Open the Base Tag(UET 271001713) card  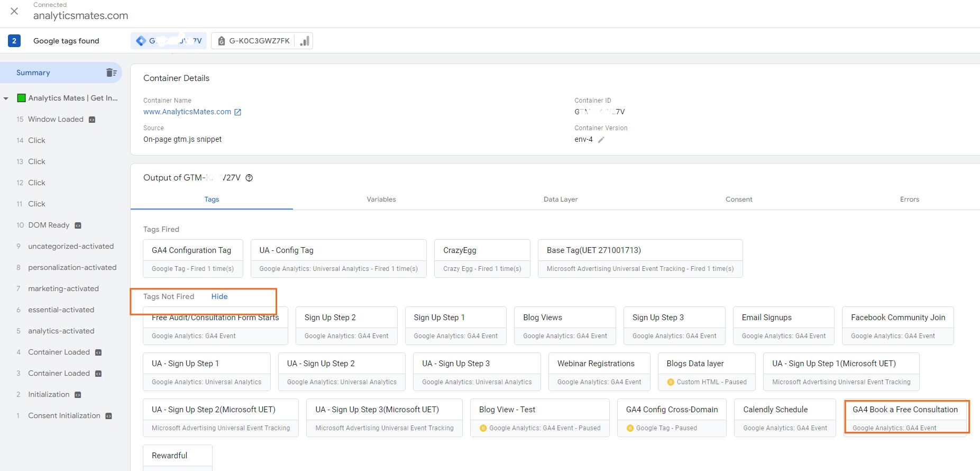[640, 258]
